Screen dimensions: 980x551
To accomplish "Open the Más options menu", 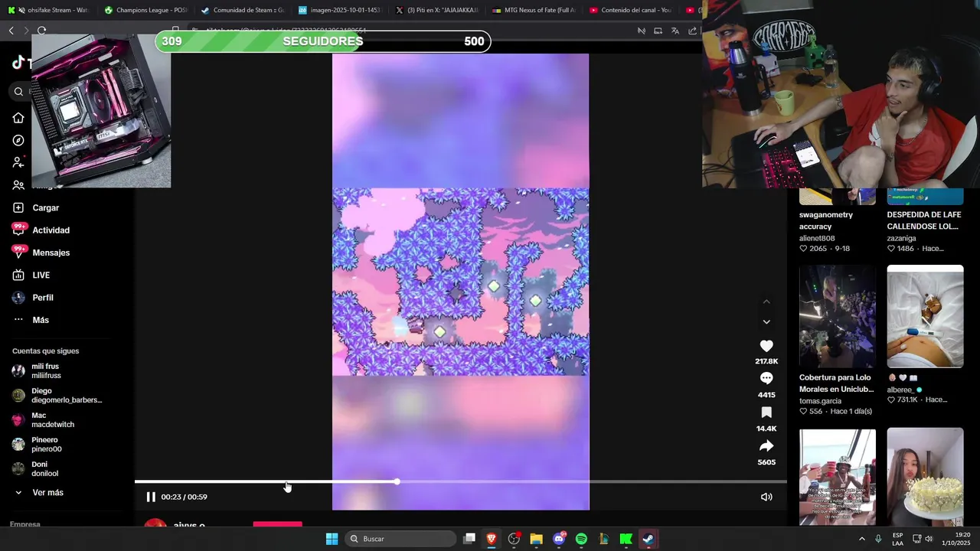I will pos(31,320).
